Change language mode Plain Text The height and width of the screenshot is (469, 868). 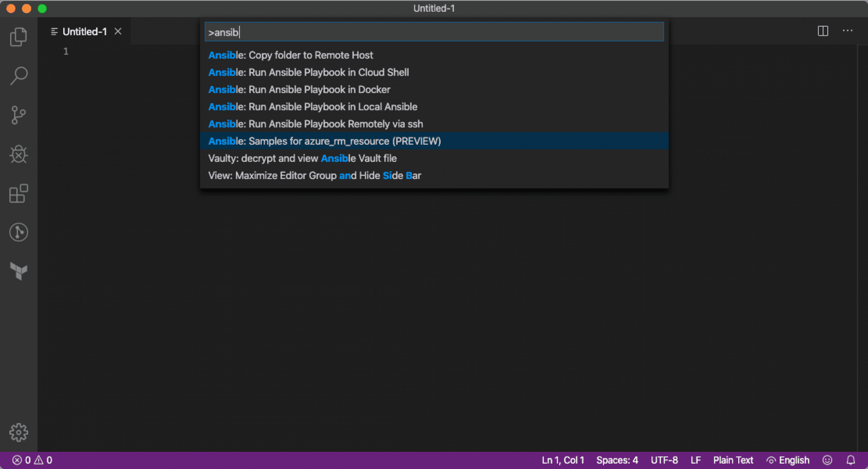[x=733, y=460]
